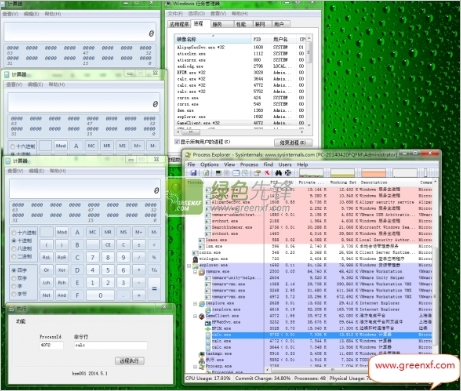
Task: Click the commit history graph in Process Explorer toolbar
Action: point(342,173)
